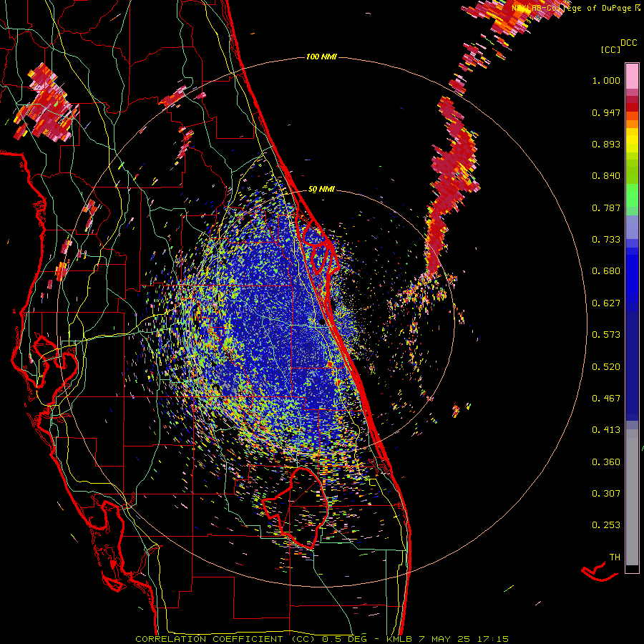This screenshot has height=644, width=644.
Task: Click the 0.627 color scale value
Action: [x=606, y=303]
